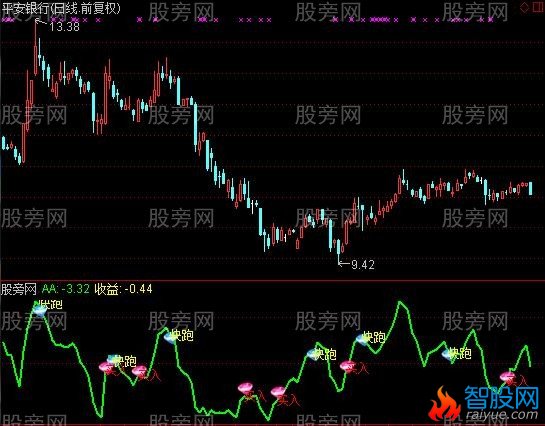Click the AA: -3.32 indicator value
The image size is (545, 426).
[66, 289]
